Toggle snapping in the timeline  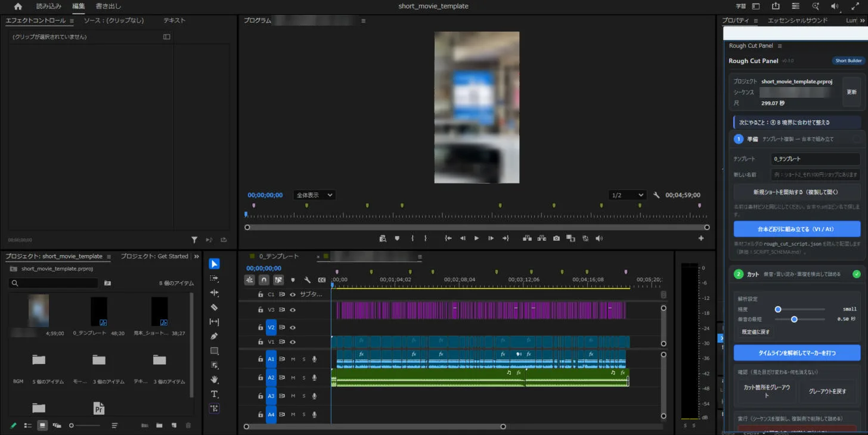pyautogui.click(x=263, y=279)
